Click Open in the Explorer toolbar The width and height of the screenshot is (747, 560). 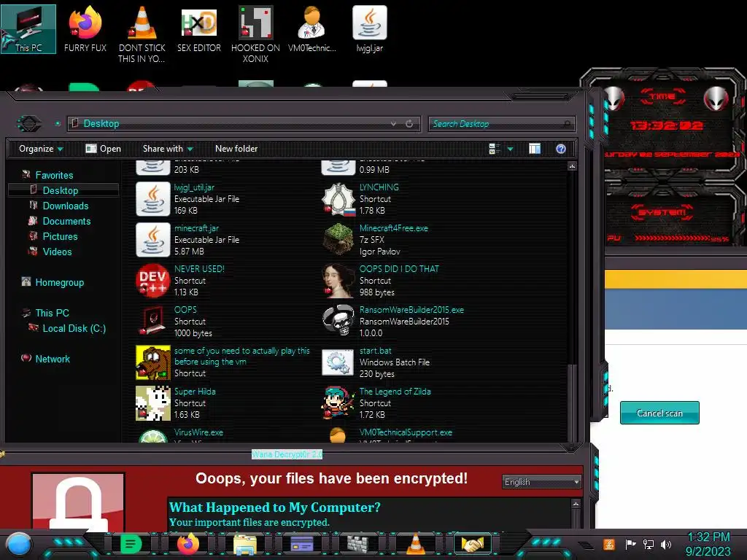[104, 149]
